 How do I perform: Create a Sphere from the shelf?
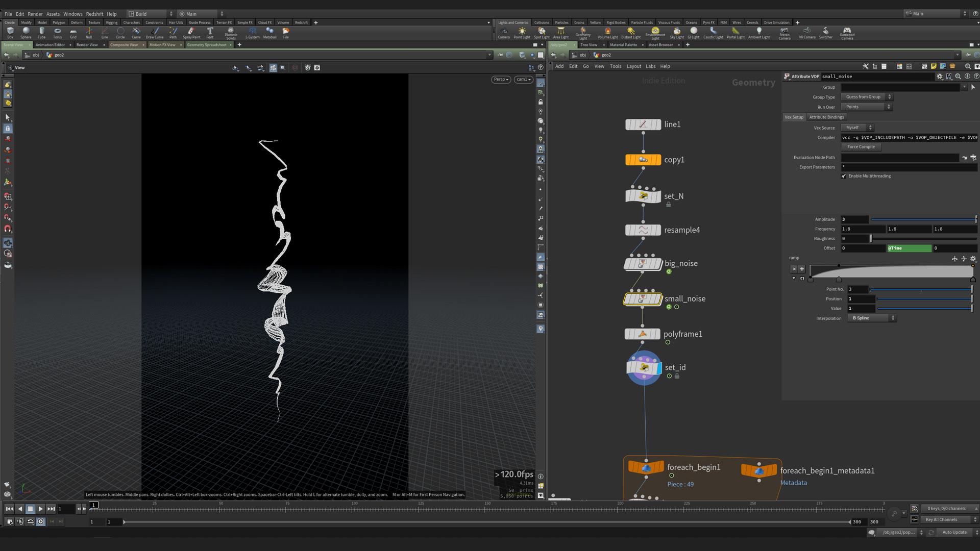click(x=26, y=33)
